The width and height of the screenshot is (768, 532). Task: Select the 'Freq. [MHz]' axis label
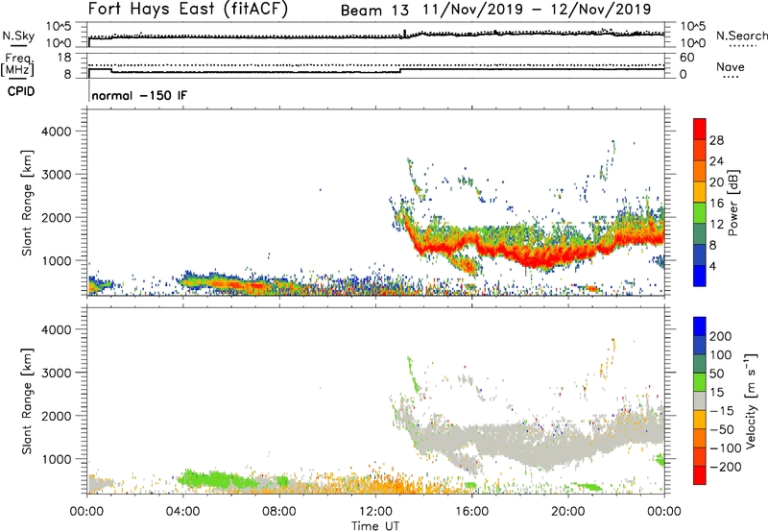point(17,65)
